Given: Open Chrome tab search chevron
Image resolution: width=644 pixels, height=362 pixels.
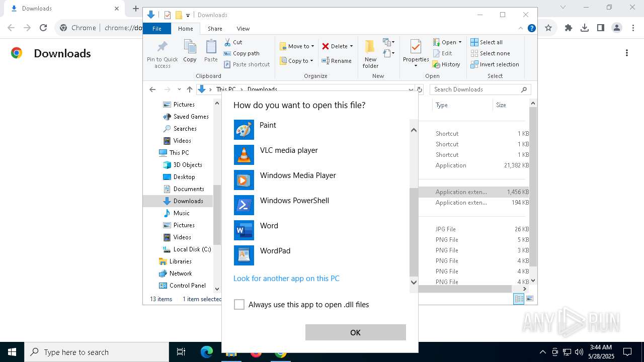Looking at the screenshot, I should pyautogui.click(x=563, y=8).
